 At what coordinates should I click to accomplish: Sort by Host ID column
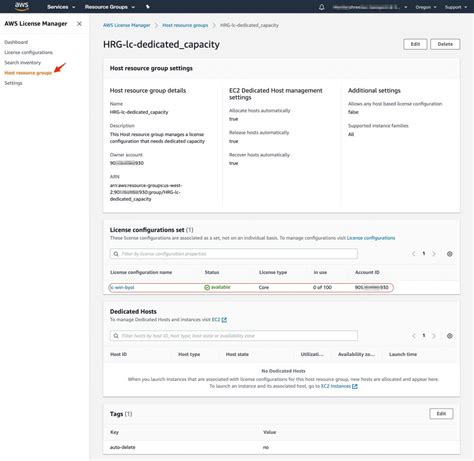[x=118, y=354]
